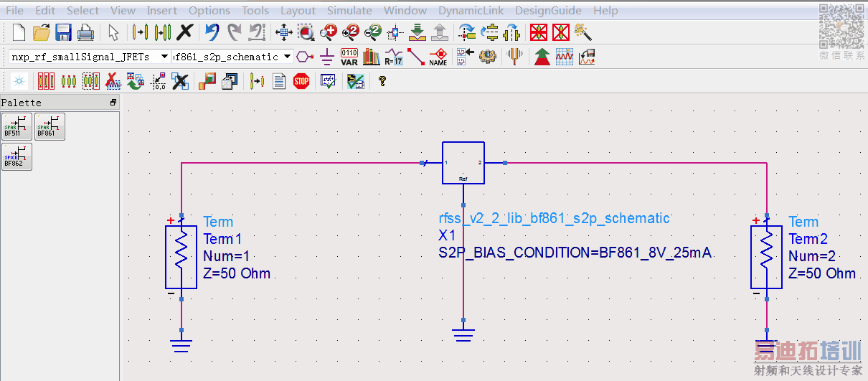Click 'Z=50 Ohm' under Term1

click(x=237, y=273)
